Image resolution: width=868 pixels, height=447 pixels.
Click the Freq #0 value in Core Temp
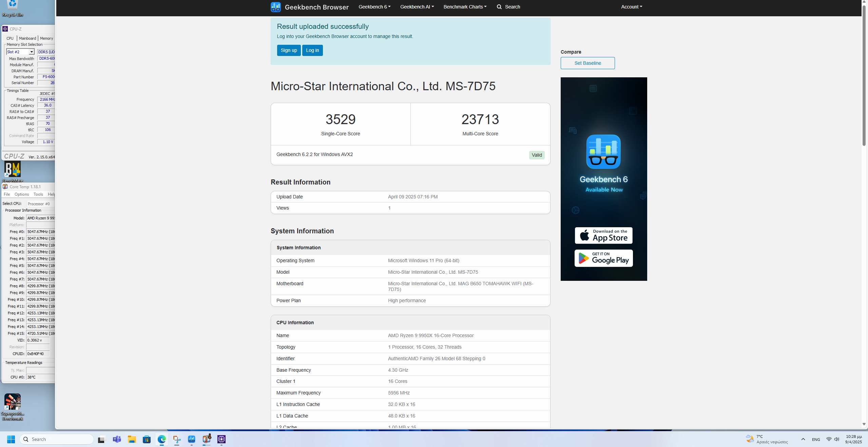click(x=41, y=232)
